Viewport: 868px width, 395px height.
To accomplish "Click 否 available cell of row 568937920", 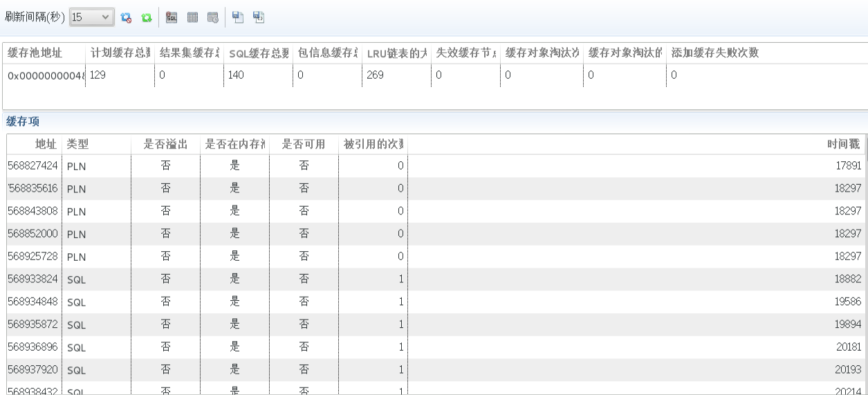I will [304, 369].
